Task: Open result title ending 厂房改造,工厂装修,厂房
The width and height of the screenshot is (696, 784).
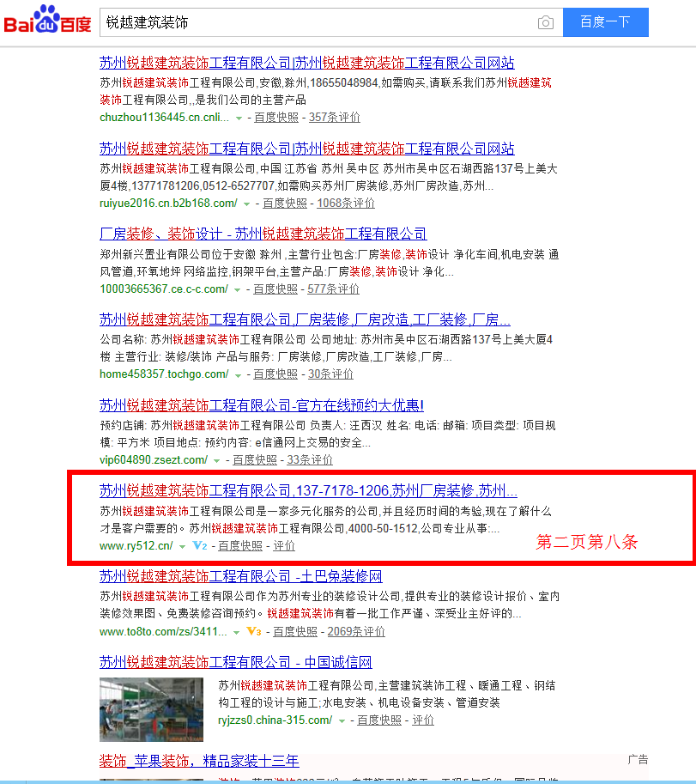Action: (305, 319)
